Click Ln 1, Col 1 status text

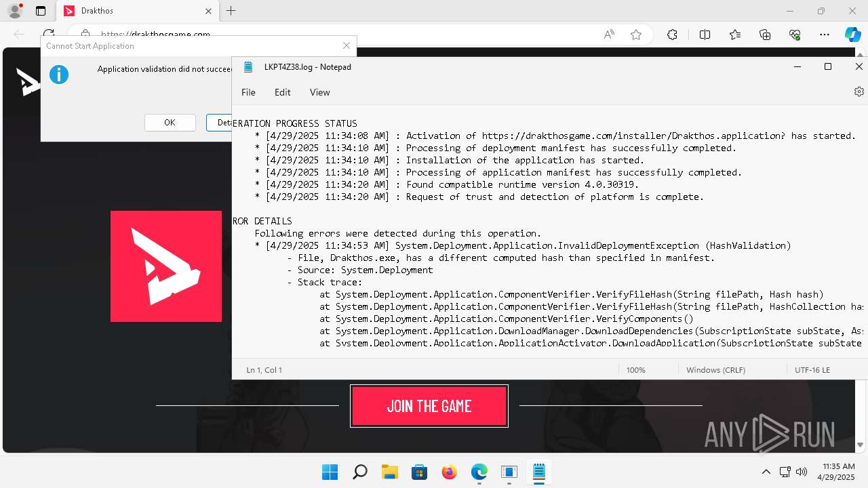[x=264, y=370]
